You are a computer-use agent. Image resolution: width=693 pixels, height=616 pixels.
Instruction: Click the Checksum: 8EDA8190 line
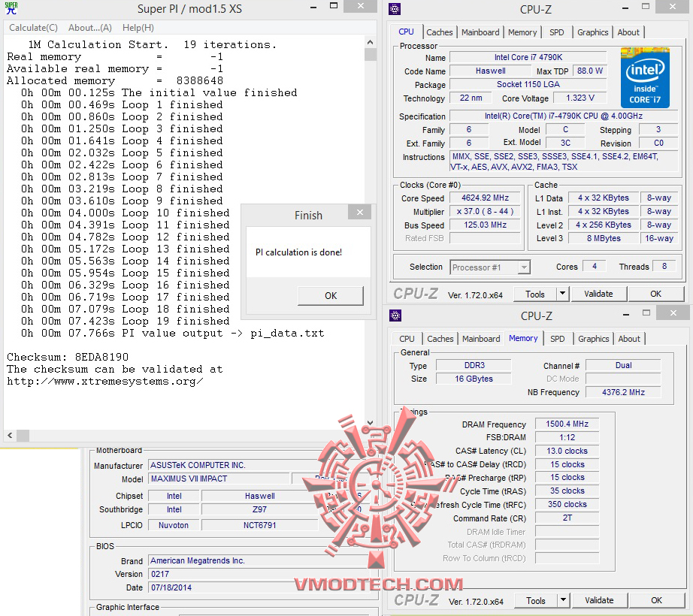(x=68, y=357)
